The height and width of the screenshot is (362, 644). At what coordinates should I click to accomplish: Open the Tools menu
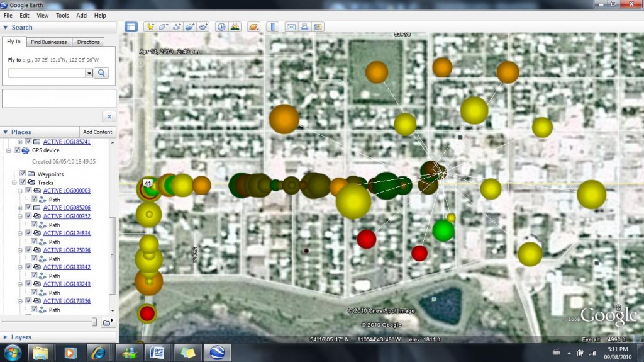click(62, 16)
